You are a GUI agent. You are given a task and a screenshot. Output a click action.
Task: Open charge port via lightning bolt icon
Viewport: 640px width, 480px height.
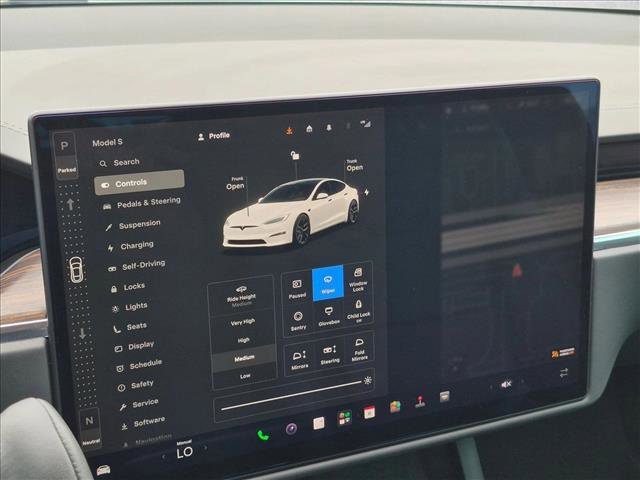click(x=366, y=192)
